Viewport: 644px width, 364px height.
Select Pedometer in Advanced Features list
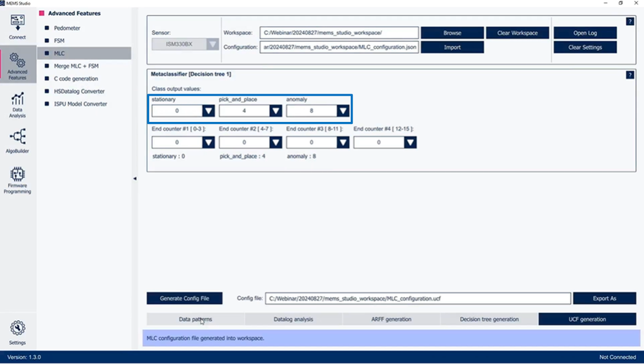[x=67, y=28]
